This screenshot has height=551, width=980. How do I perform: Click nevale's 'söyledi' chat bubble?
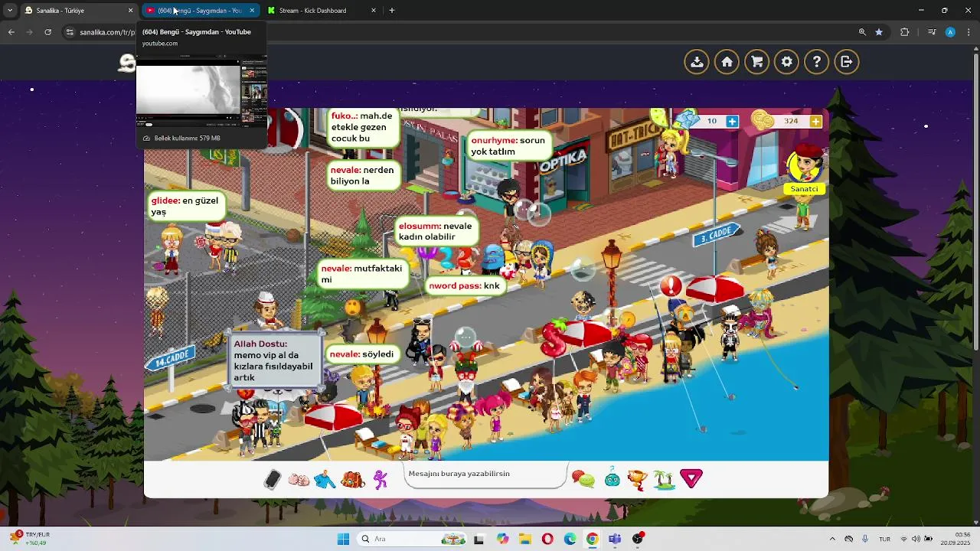tap(361, 354)
